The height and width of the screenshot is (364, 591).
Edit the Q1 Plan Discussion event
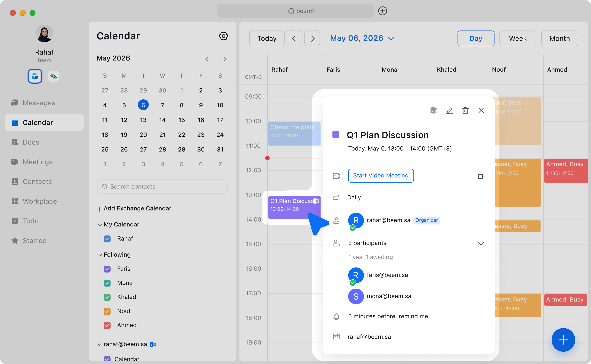pos(450,110)
